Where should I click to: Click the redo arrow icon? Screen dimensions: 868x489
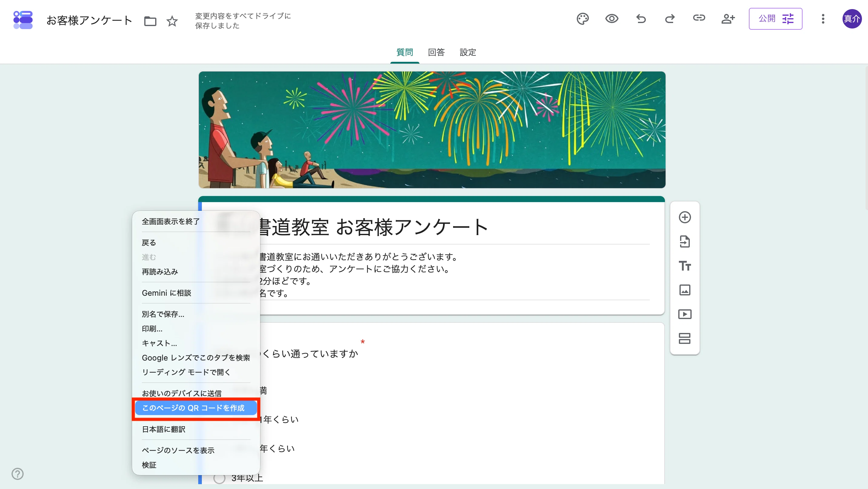click(x=670, y=19)
